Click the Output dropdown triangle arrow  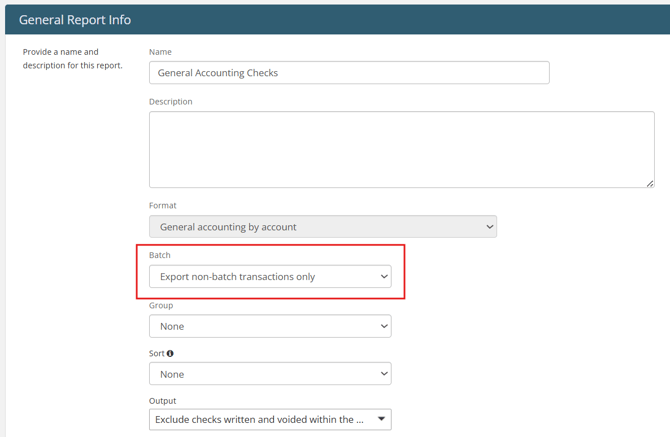(x=382, y=419)
